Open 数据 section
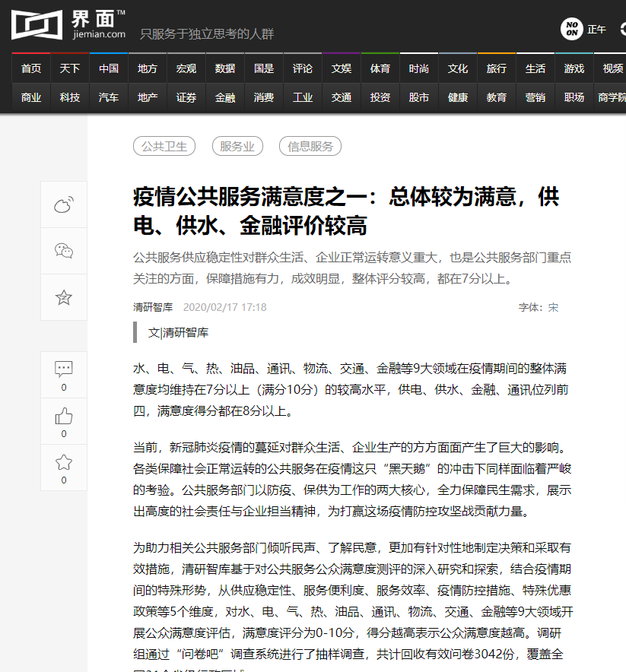 tap(225, 68)
